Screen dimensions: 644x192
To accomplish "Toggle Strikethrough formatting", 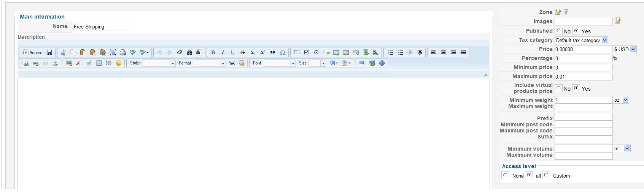I will pos(243,53).
